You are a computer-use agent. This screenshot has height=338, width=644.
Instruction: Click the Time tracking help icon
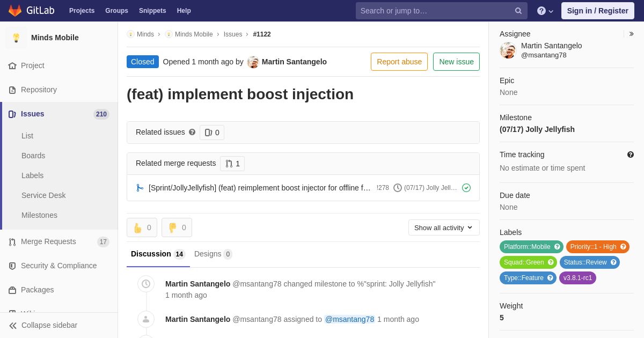[631, 155]
